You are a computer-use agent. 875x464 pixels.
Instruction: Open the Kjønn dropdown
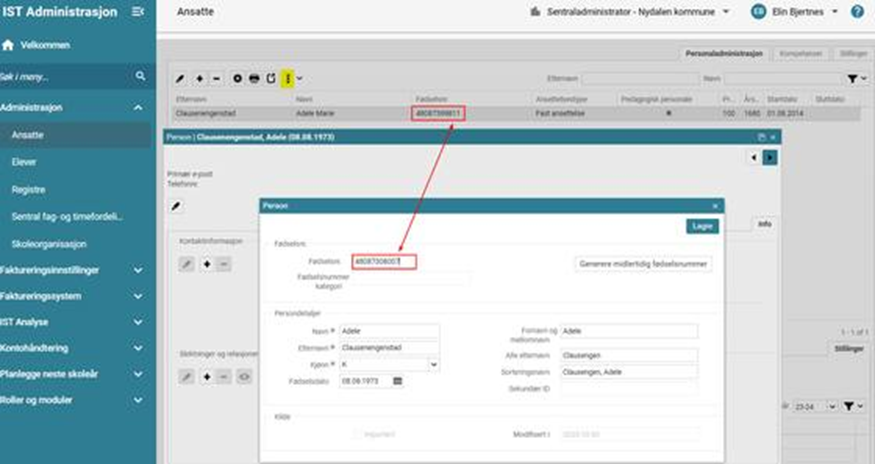(389, 365)
